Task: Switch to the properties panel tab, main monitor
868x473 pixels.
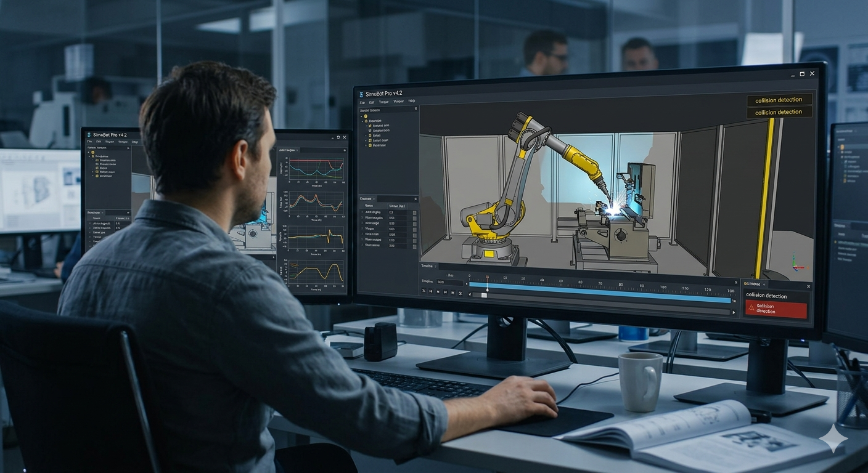Action: click(x=366, y=199)
